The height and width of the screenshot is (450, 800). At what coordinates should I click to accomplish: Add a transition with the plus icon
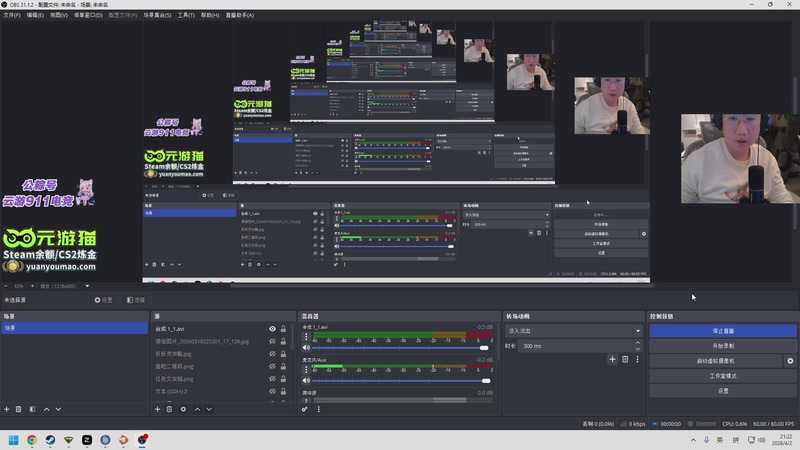(x=612, y=359)
